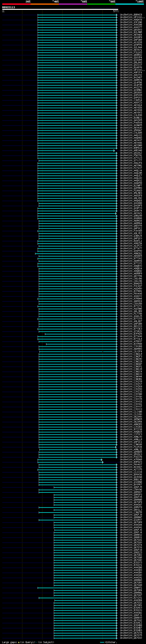Image resolution: width=146 pixels, height=644 pixels.
Task: Select hit label UniRef100_Q19VA8
Action: coord(131,477)
